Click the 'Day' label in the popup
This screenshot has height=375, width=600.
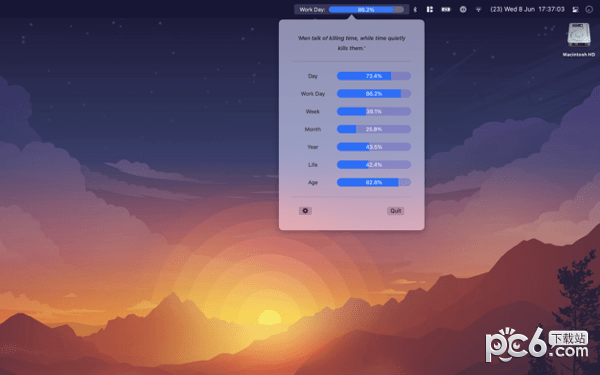click(313, 76)
